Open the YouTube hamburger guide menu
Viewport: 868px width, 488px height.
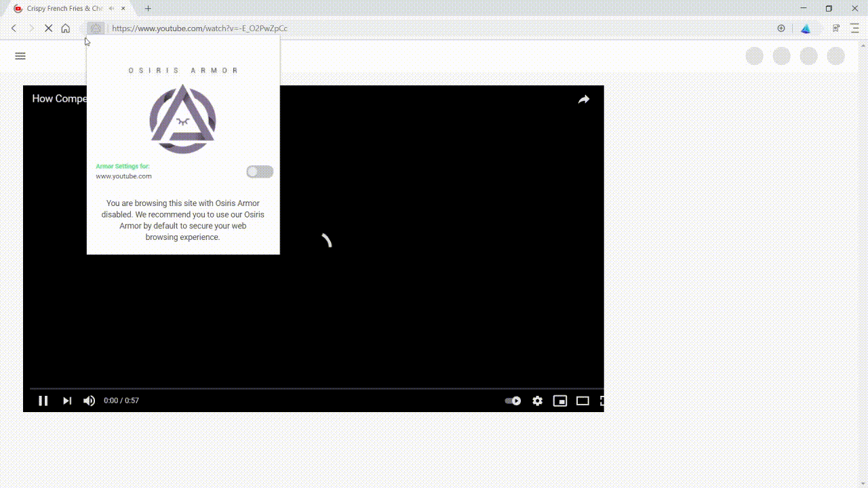coord(20,56)
